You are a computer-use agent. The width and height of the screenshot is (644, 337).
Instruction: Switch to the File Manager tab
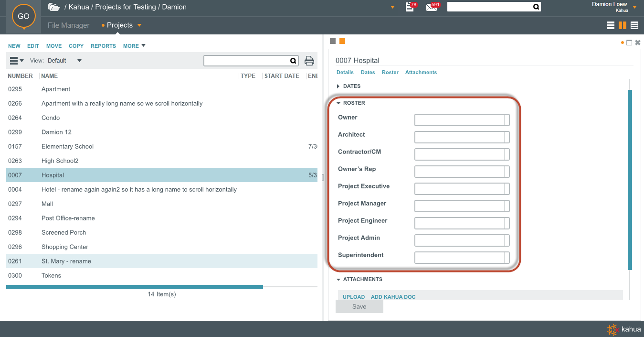click(68, 25)
